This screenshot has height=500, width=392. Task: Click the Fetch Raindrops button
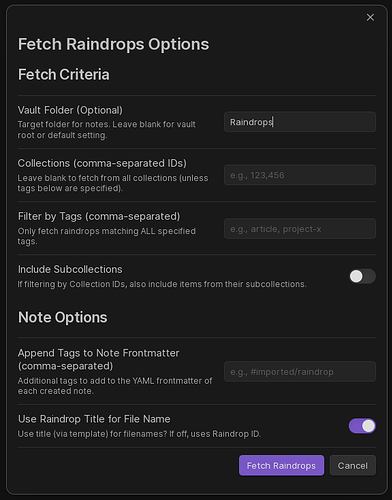click(x=281, y=465)
